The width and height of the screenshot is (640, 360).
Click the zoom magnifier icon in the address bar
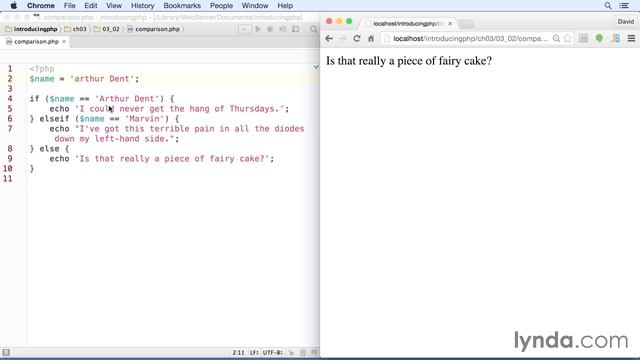click(x=556, y=38)
